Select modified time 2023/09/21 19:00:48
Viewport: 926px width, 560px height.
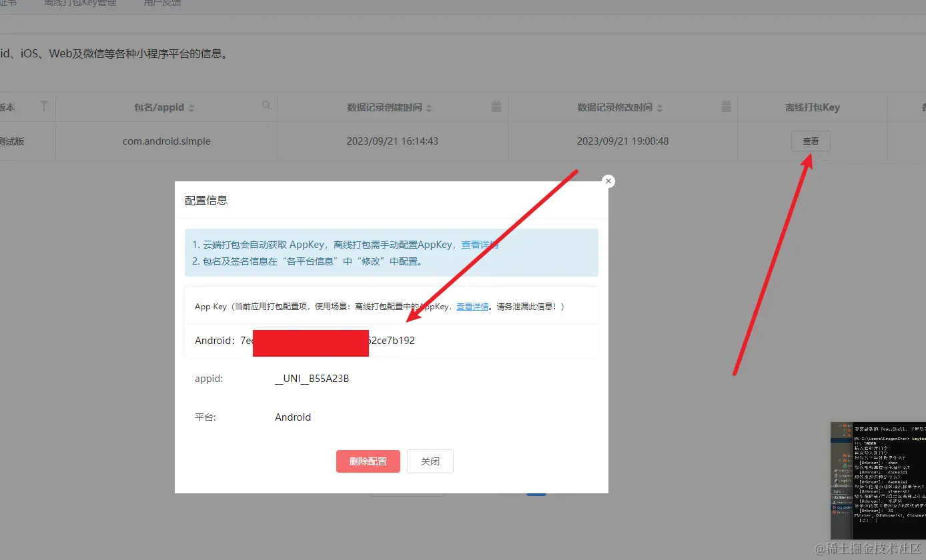point(623,141)
